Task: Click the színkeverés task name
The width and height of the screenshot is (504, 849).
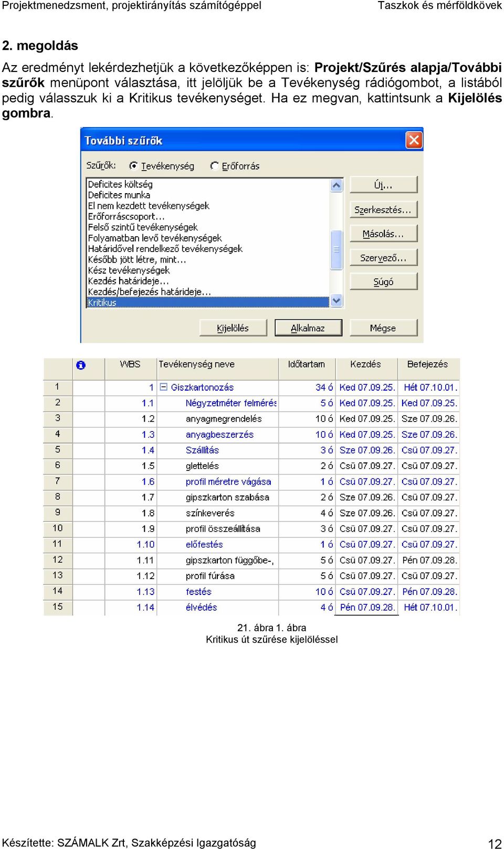Action: [x=210, y=513]
